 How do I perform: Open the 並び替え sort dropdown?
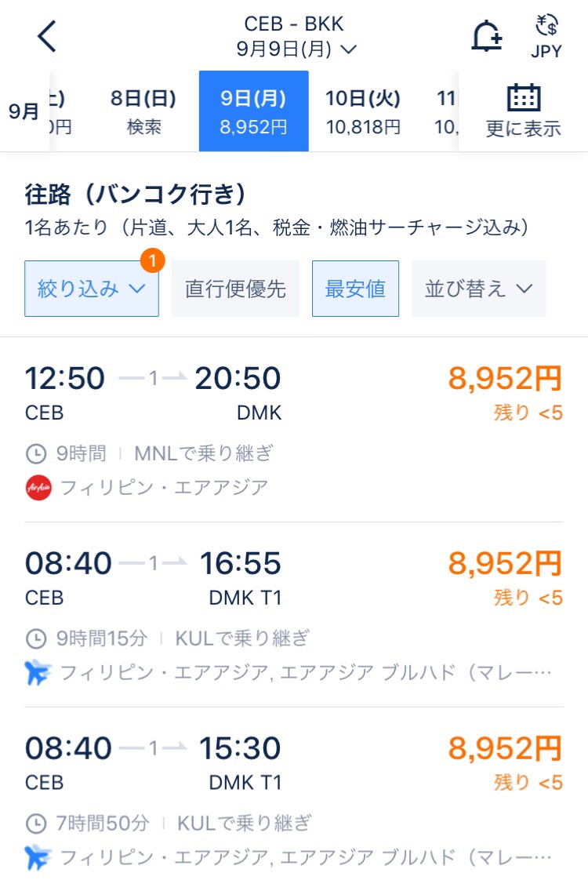coord(478,289)
